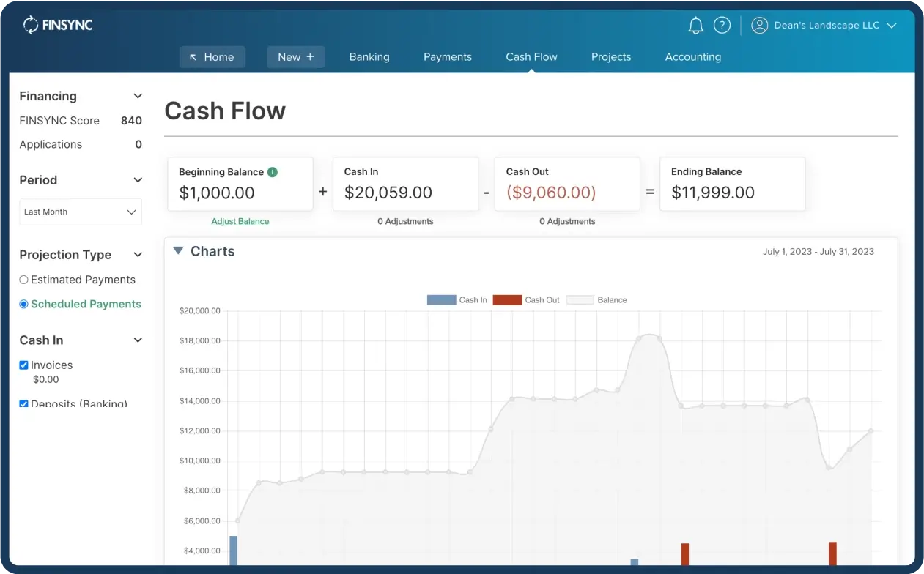924x574 pixels.
Task: Collapse the Financing sidebar section
Action: click(x=137, y=96)
